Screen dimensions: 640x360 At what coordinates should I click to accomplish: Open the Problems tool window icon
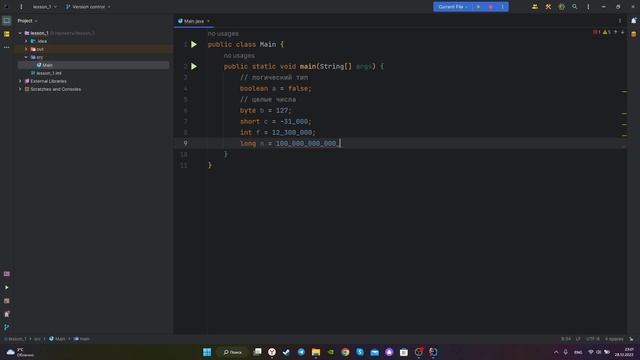click(x=7, y=314)
